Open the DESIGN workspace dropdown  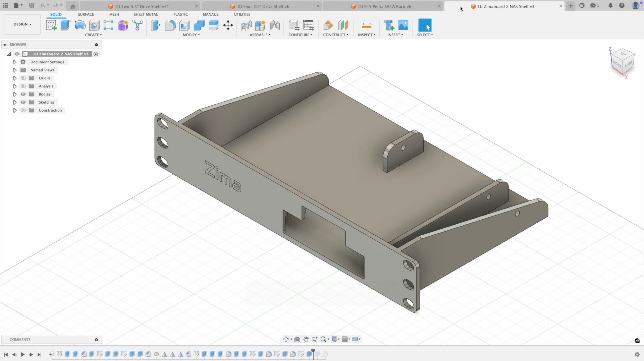coord(22,24)
